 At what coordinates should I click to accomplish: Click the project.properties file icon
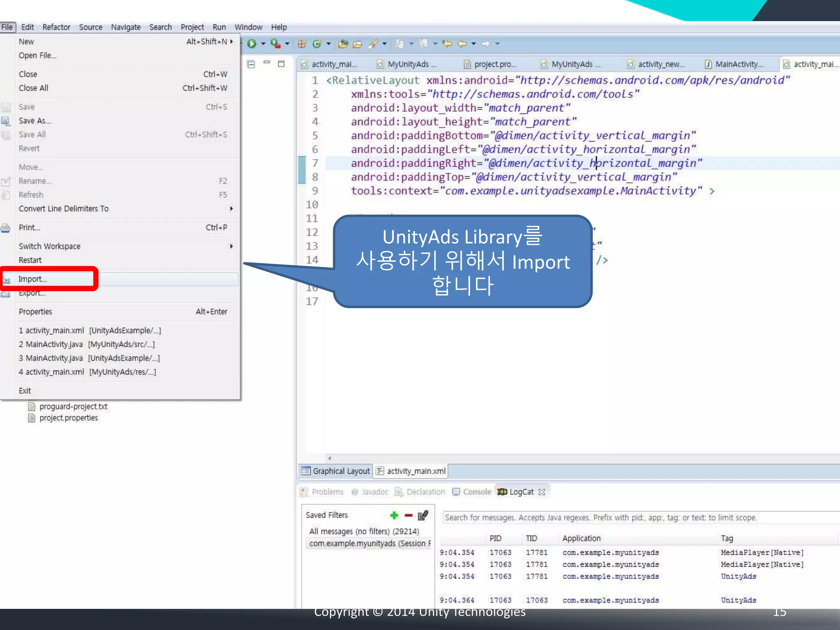click(32, 418)
